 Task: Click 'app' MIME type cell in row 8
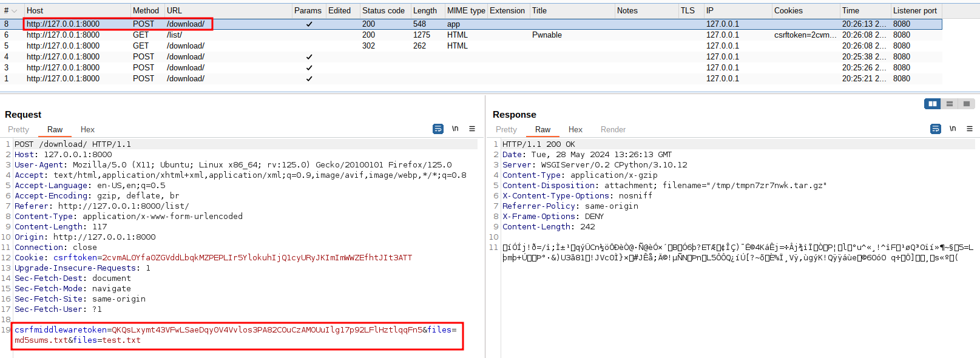(x=453, y=24)
